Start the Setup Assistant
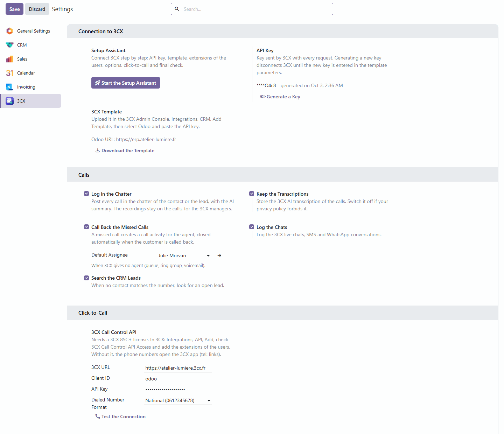The height and width of the screenshot is (434, 504). click(x=126, y=83)
